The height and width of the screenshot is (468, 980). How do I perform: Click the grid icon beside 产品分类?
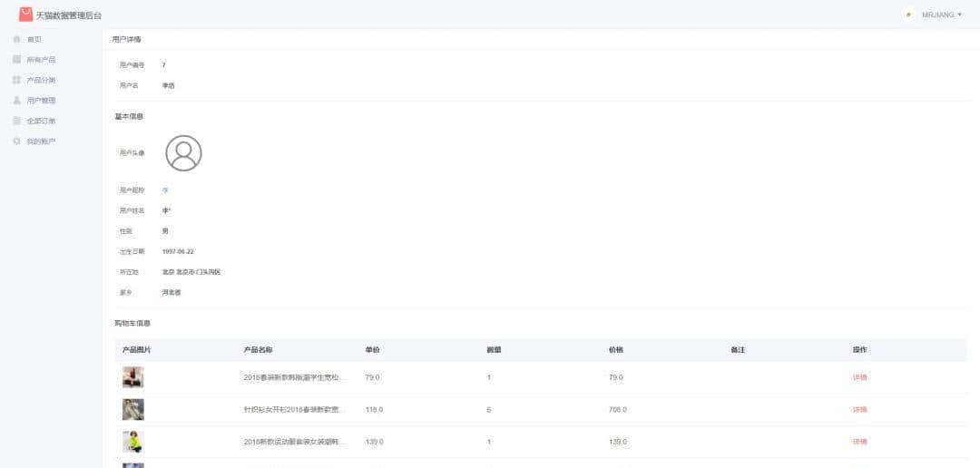16,80
